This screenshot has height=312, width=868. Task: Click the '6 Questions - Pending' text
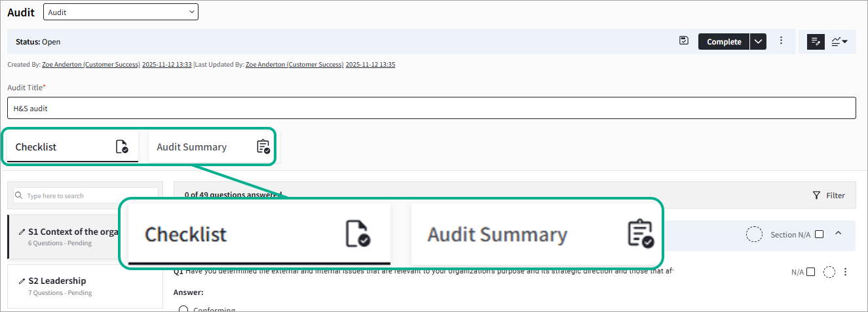(60, 243)
